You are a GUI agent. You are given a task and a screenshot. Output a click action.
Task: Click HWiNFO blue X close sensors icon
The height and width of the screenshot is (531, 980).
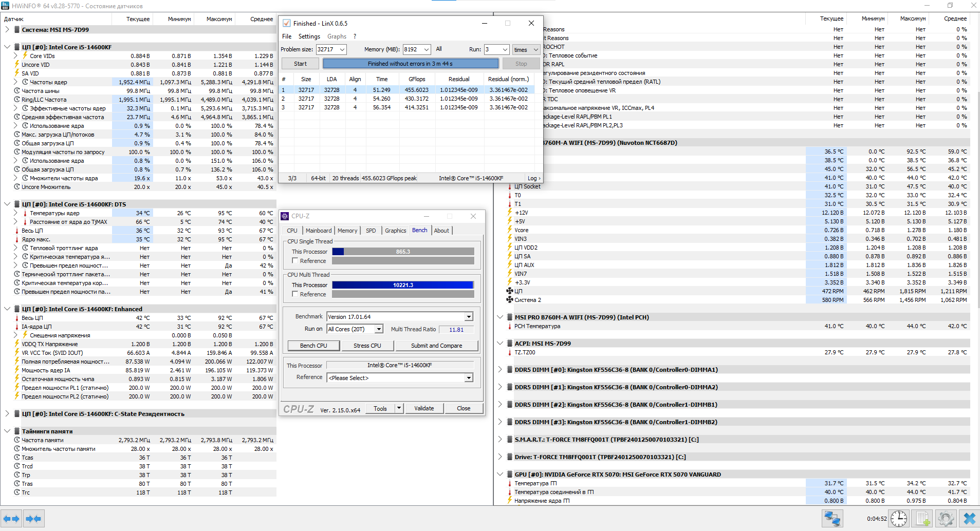pos(969,519)
